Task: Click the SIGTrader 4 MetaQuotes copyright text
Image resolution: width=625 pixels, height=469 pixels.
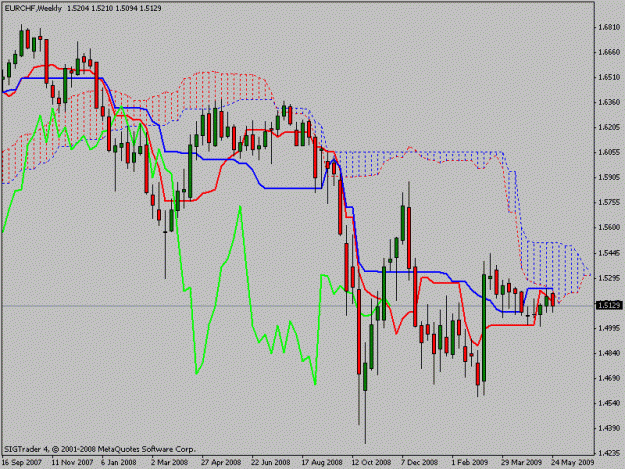Action: [100, 449]
